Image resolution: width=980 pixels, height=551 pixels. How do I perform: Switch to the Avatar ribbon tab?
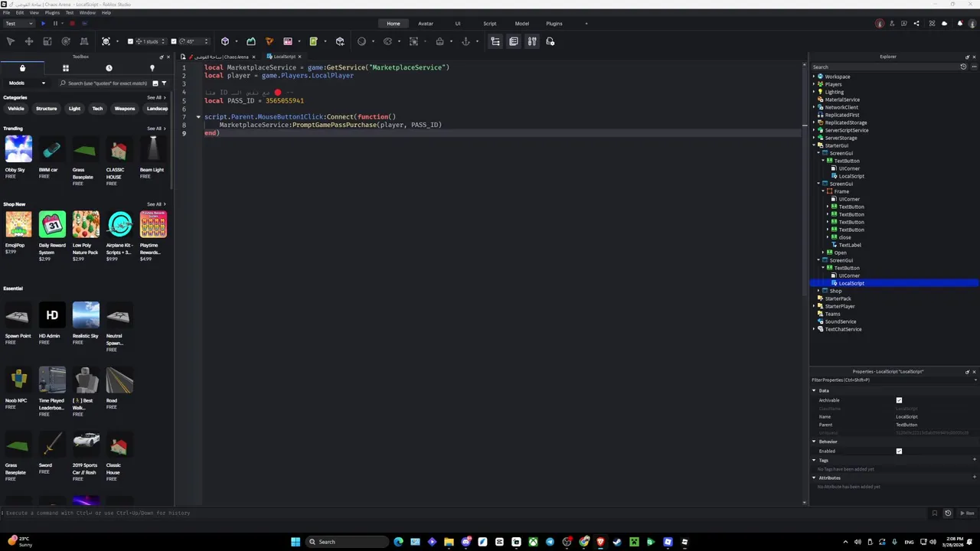tap(426, 24)
